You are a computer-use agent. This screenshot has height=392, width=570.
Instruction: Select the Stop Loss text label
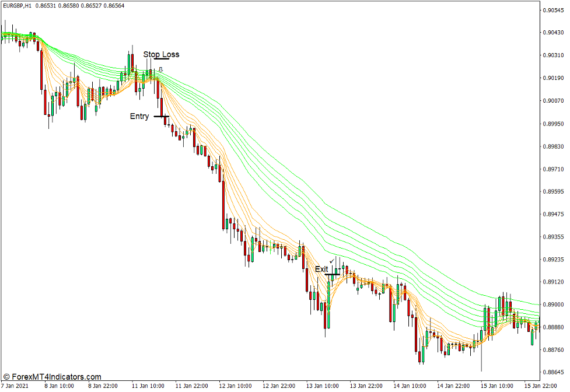tap(162, 54)
